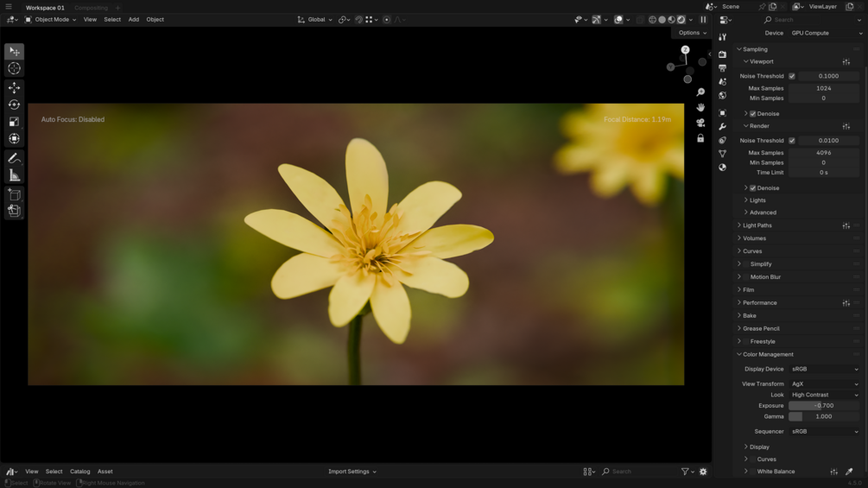Enable the White Balance checkbox
This screenshot has width=868, height=488.
753,472
